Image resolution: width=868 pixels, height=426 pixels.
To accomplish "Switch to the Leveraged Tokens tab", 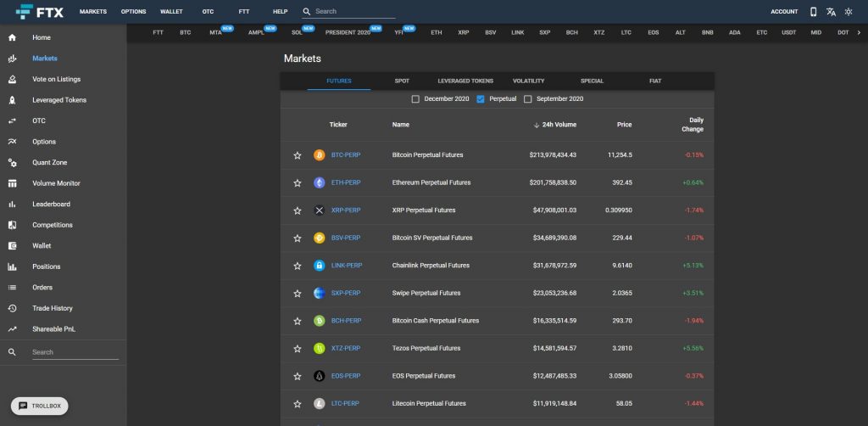I will tap(465, 81).
